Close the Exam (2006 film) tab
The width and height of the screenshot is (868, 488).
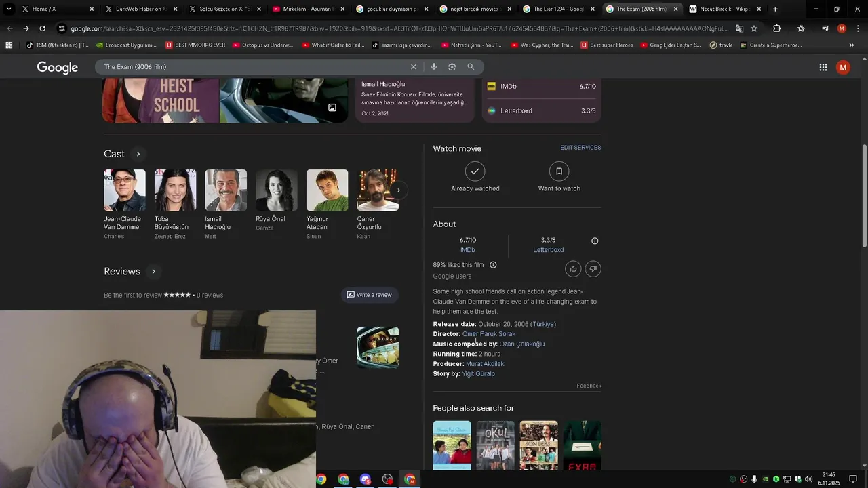[x=675, y=9]
